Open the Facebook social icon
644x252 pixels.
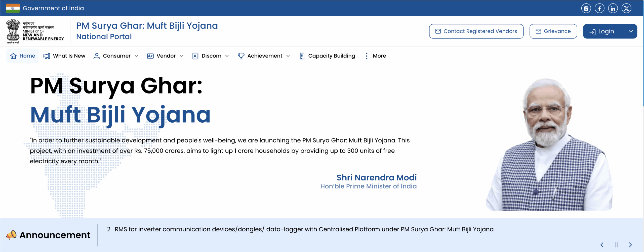click(x=599, y=9)
